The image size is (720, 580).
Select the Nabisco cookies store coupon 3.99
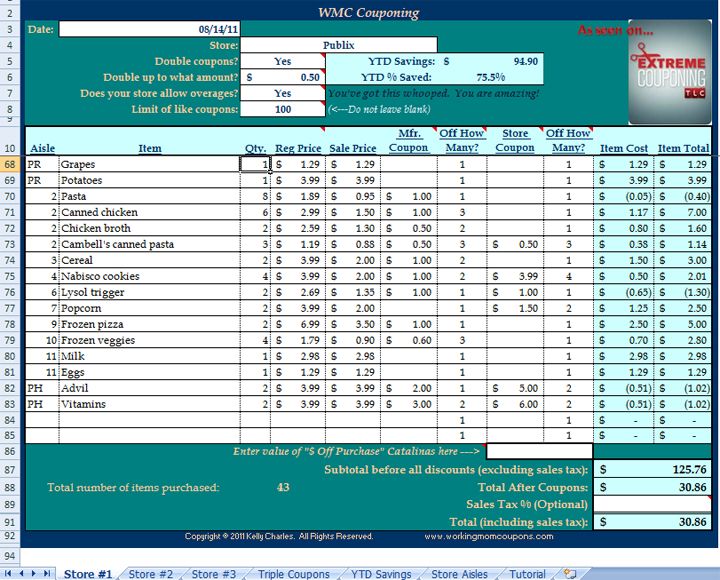pyautogui.click(x=515, y=276)
